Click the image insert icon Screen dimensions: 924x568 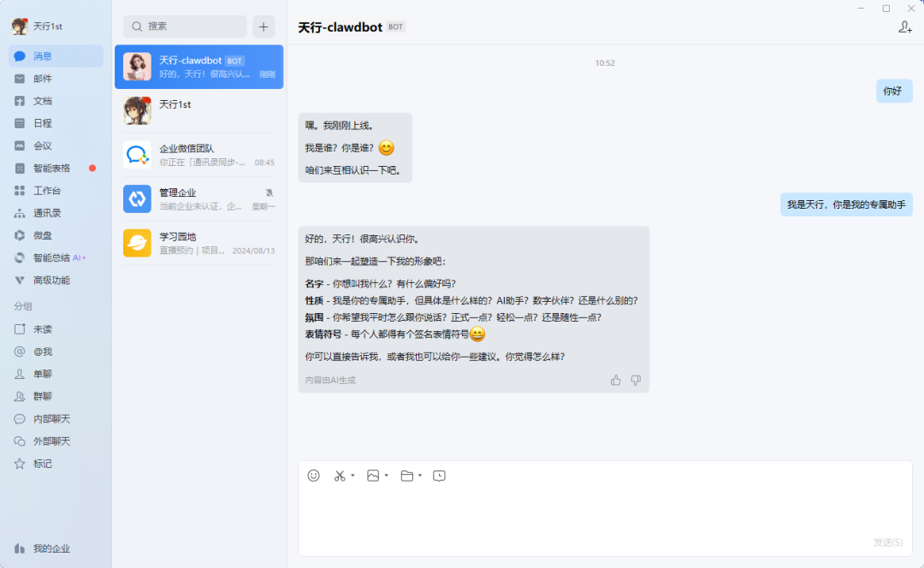373,476
